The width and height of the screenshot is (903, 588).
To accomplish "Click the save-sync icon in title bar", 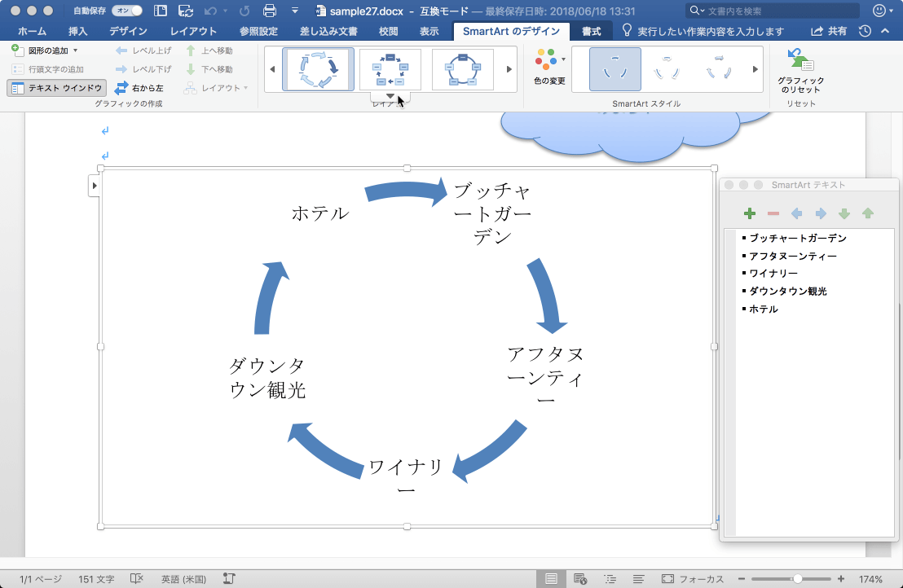I will [x=186, y=11].
